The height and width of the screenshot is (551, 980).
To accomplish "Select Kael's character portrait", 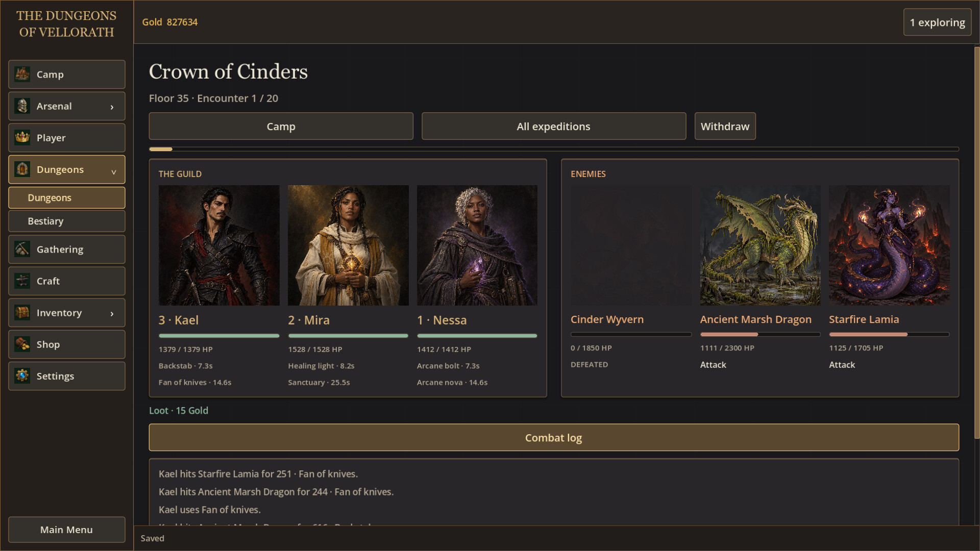I will click(x=219, y=245).
